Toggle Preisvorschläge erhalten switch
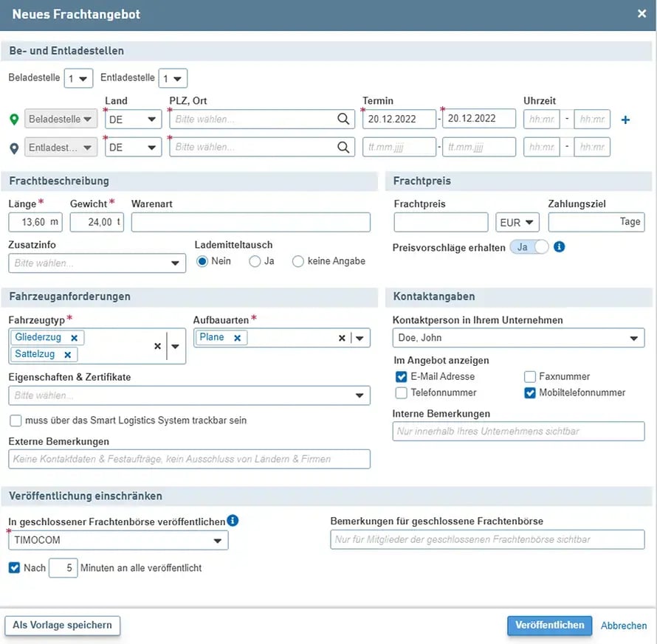 [529, 247]
